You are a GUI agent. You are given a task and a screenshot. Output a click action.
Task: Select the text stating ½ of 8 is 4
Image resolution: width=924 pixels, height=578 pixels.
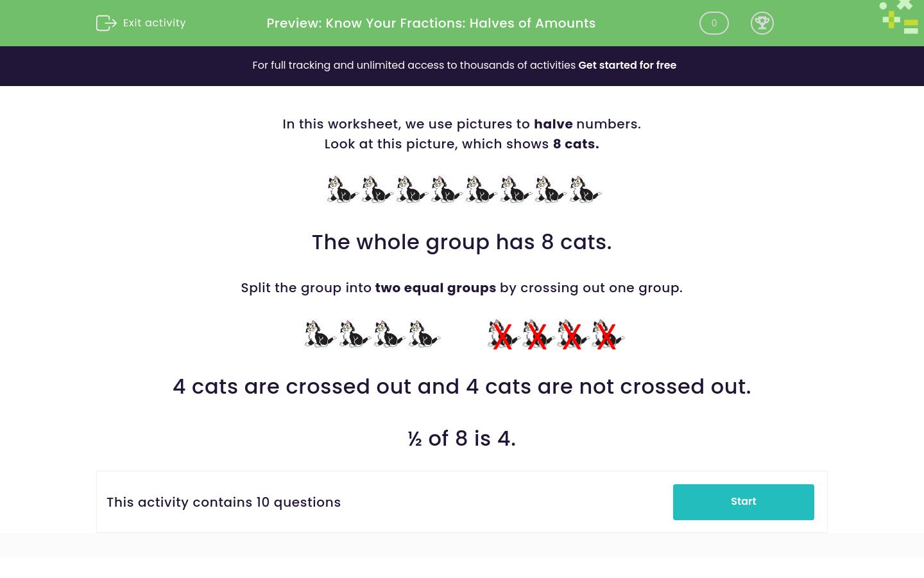coord(461,439)
